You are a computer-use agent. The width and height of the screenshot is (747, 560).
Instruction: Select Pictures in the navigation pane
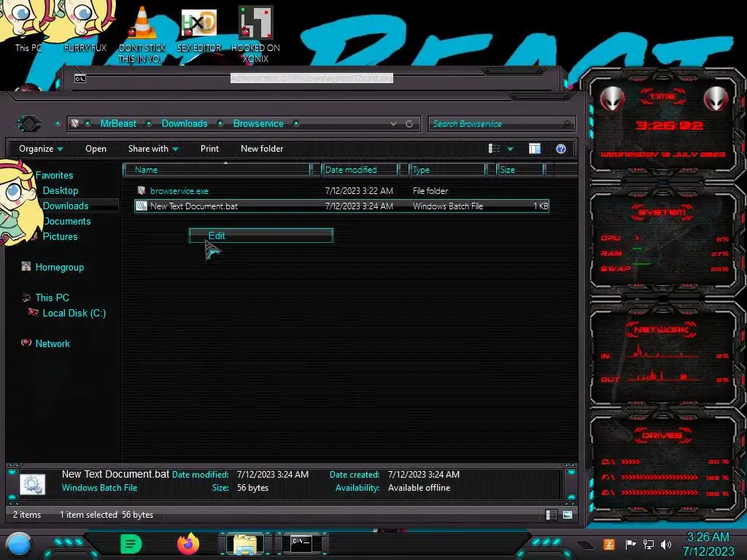[x=60, y=236]
